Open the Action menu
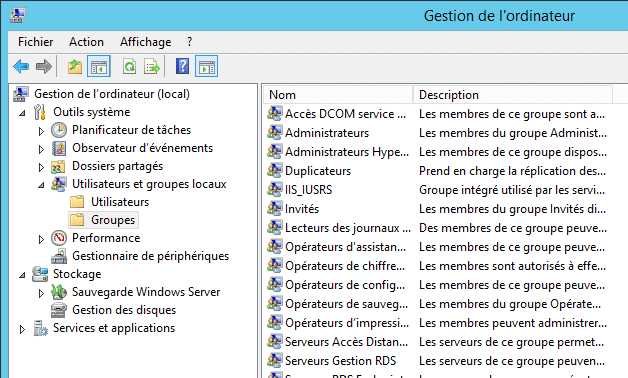 [86, 42]
